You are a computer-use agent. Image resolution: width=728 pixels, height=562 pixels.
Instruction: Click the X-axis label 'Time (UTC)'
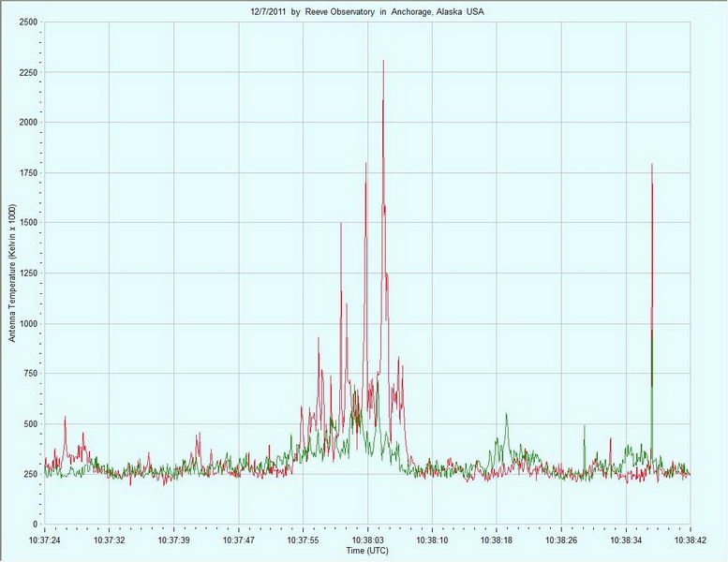(366, 551)
